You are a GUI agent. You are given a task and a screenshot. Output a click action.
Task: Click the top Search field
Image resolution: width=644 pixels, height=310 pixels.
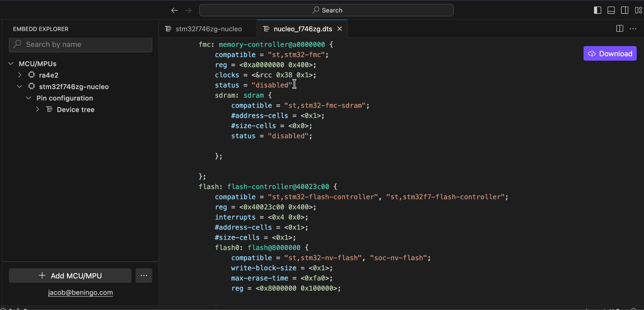(326, 10)
